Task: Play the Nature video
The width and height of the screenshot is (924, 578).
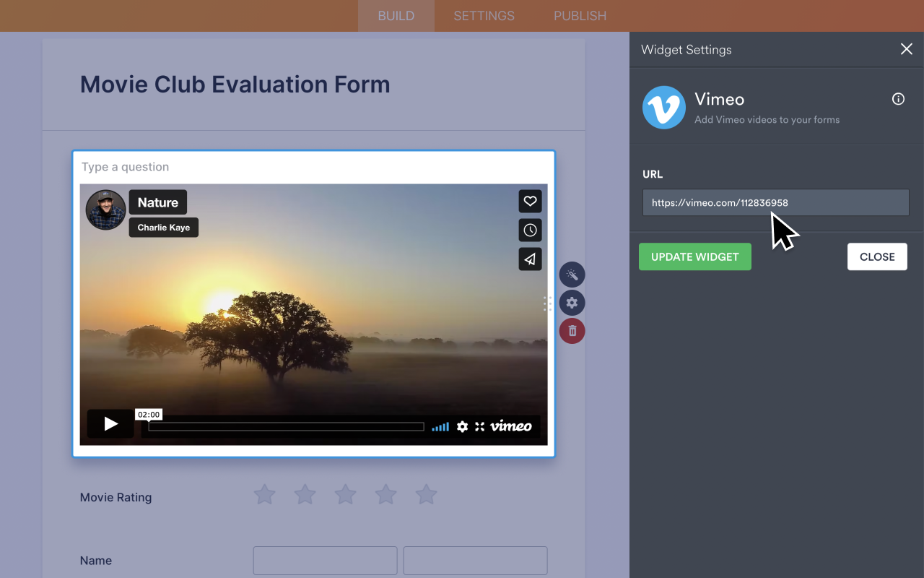Action: [110, 424]
